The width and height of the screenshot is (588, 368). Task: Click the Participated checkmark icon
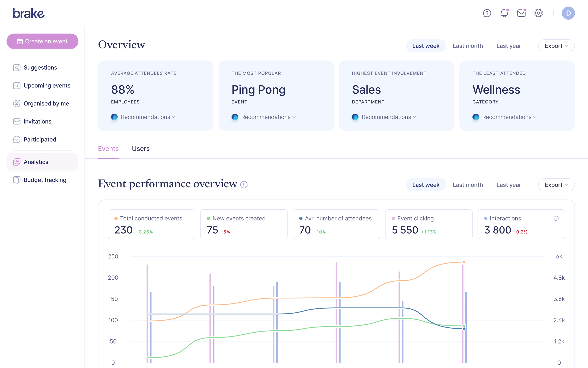point(16,139)
